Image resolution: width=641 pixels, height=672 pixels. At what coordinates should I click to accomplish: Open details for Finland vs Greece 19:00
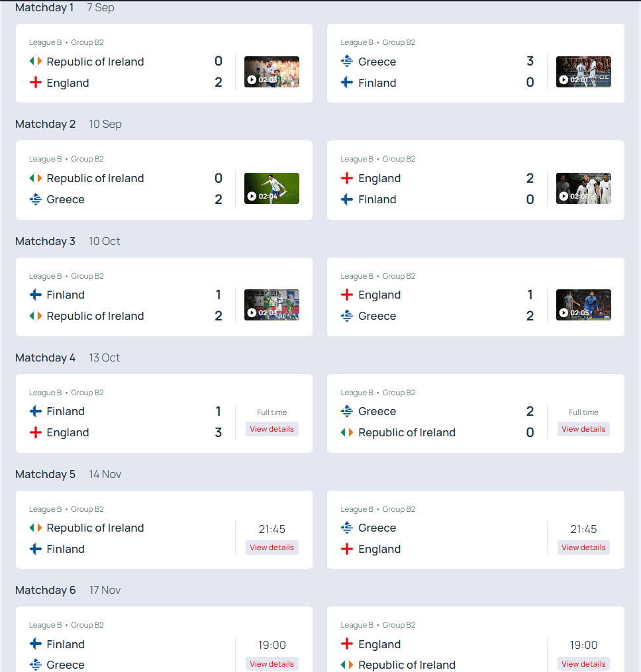click(x=271, y=663)
